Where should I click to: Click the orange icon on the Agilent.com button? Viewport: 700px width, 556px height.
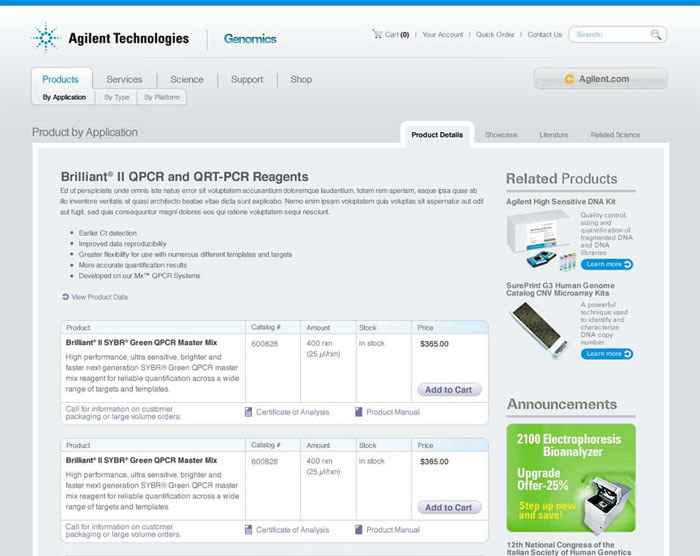[569, 79]
